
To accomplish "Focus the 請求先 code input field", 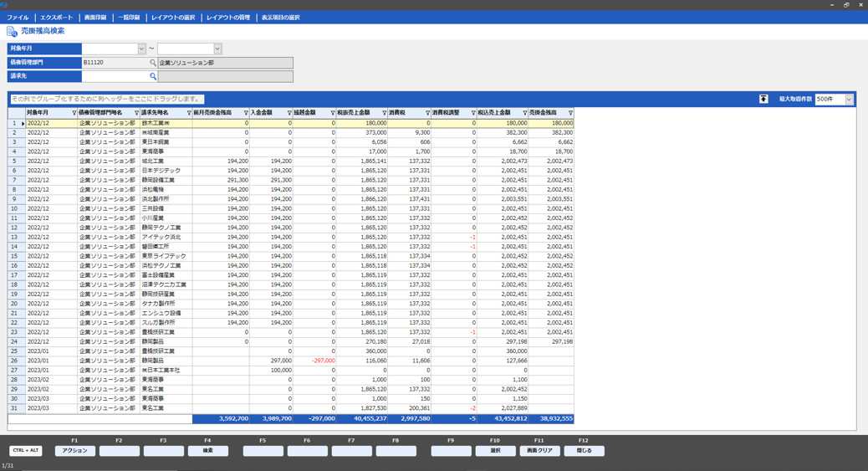I will (x=115, y=76).
